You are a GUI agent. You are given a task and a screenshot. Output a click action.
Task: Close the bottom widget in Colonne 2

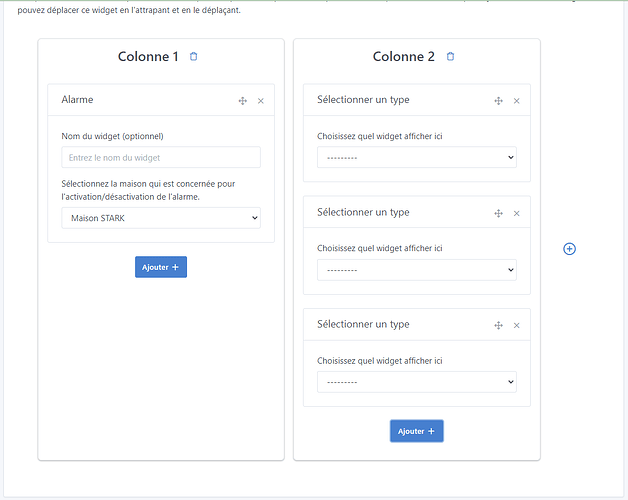pos(517,325)
